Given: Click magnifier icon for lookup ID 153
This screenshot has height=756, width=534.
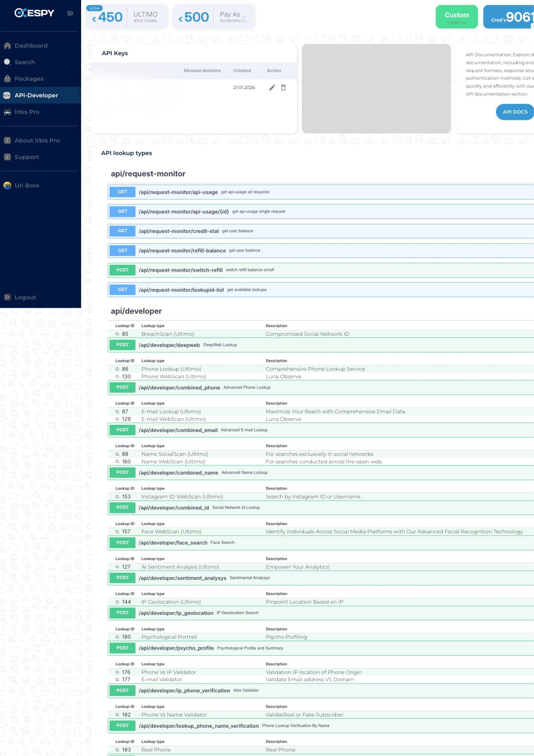Looking at the screenshot, I should 117,497.
